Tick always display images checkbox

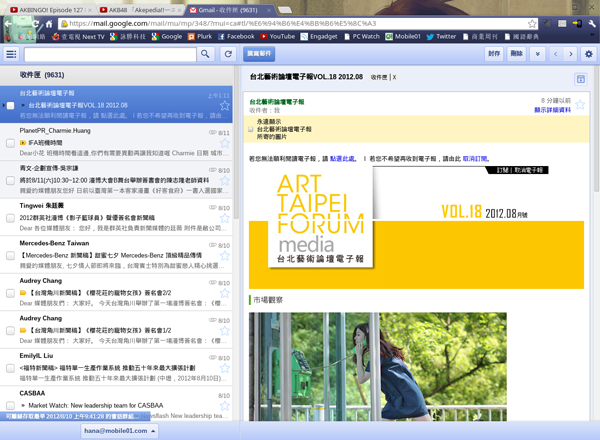click(251, 129)
